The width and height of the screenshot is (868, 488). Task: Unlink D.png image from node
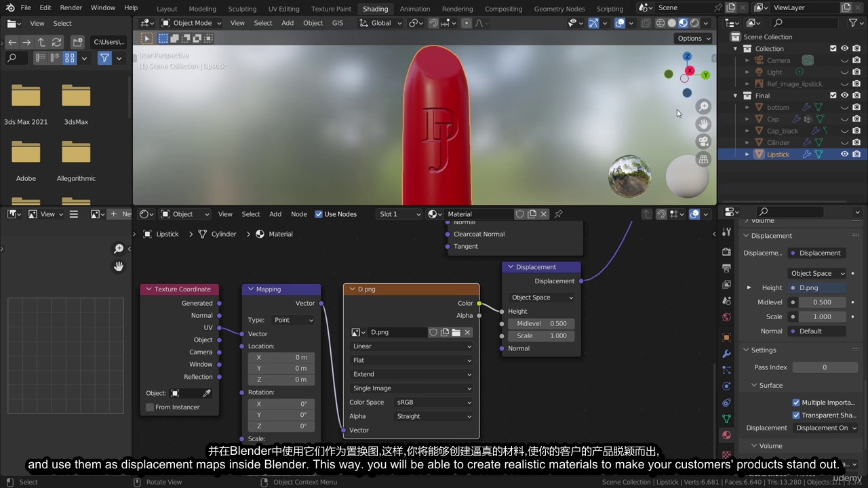(x=467, y=332)
